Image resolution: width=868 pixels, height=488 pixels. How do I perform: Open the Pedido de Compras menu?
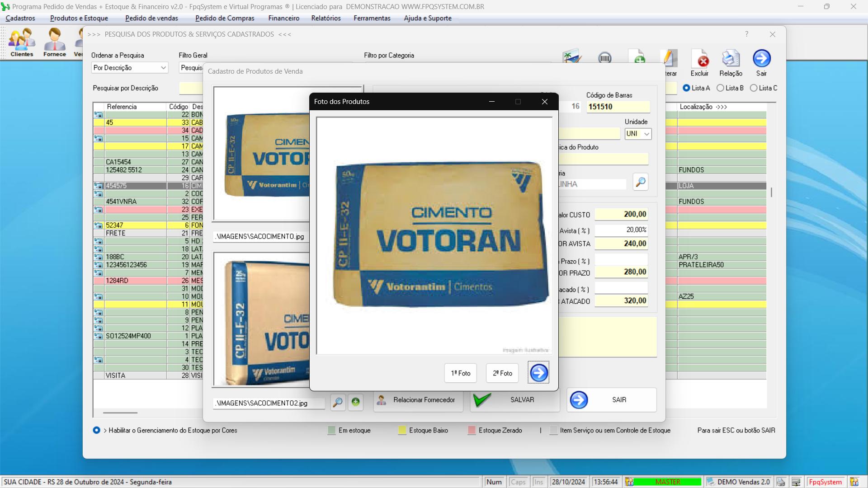pyautogui.click(x=225, y=18)
